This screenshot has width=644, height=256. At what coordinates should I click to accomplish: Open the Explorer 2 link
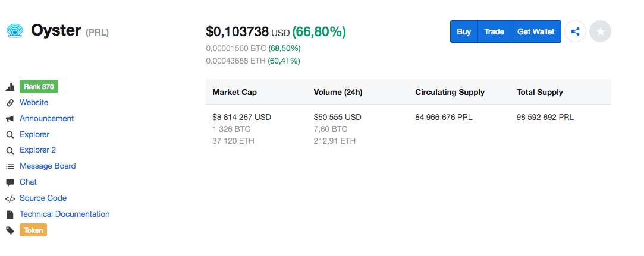[38, 150]
